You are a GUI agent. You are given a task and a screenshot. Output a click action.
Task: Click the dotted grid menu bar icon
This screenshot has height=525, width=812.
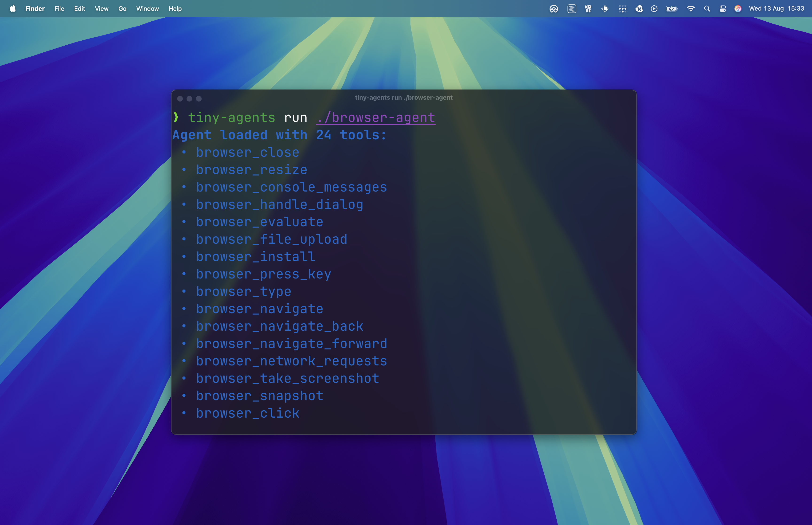pos(622,8)
